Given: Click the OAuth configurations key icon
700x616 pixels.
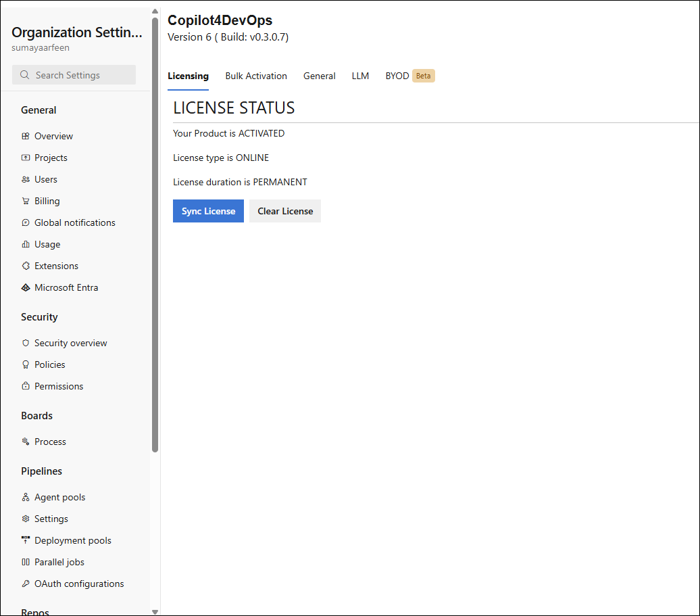Looking at the screenshot, I should click(26, 584).
